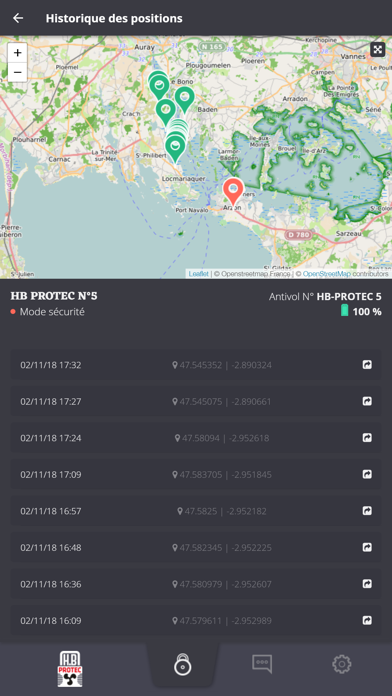Share the 17:24 position entry
This screenshot has width=392, height=696.
pos(367,438)
